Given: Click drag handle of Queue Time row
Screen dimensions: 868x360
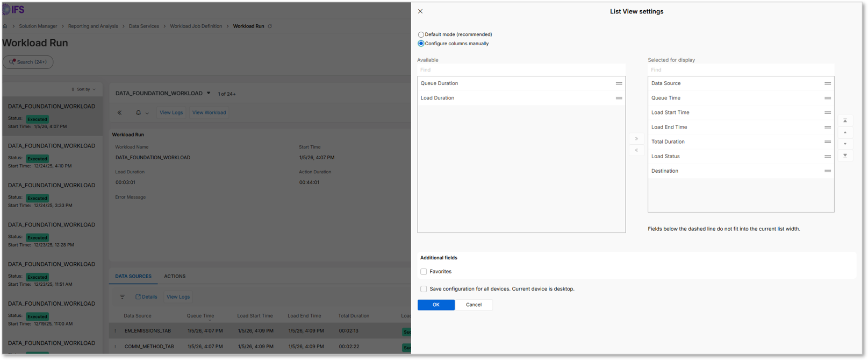Looking at the screenshot, I should (827, 98).
